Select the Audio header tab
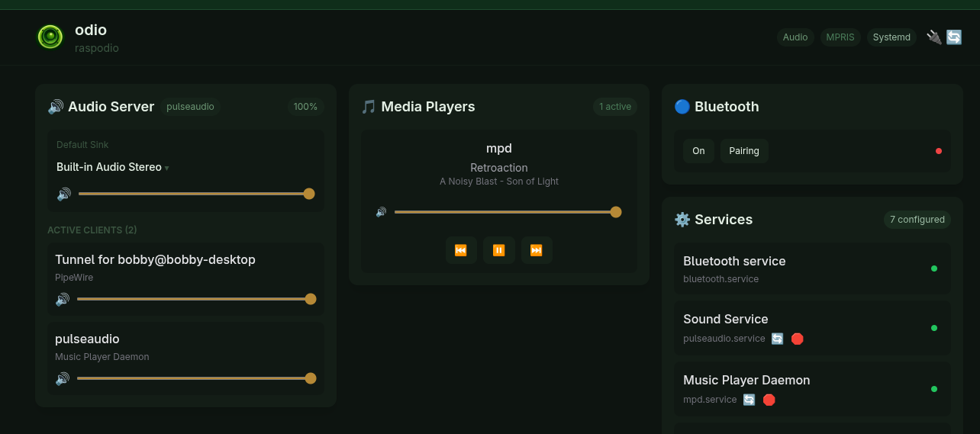980x434 pixels. [x=795, y=37]
